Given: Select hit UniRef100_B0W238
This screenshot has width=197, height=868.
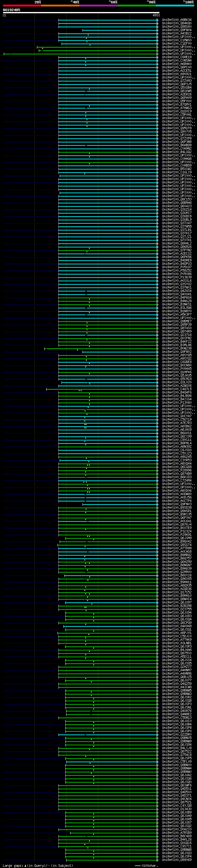Looking at the screenshot, I should pyautogui.click(x=177, y=349).
